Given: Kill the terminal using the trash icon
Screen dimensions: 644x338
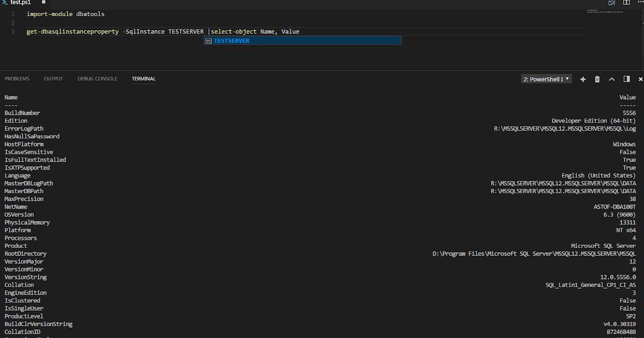Looking at the screenshot, I should 597,79.
